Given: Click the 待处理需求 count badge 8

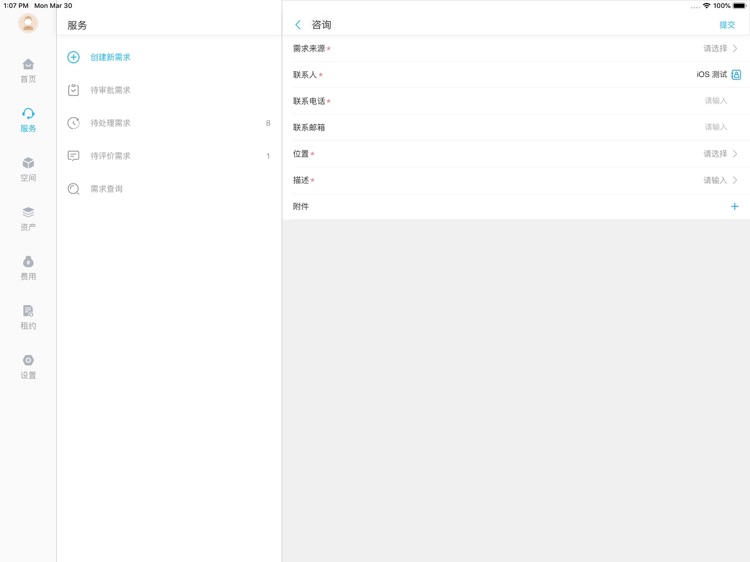Looking at the screenshot, I should coord(268,123).
